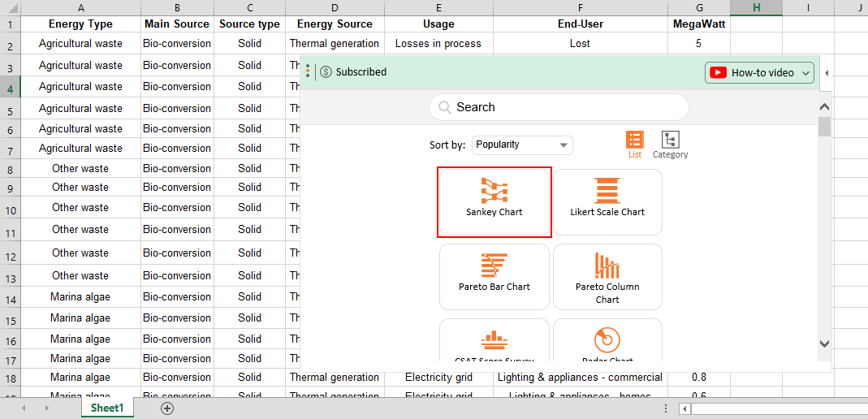Click the 'Losses in process' cell

(x=438, y=43)
